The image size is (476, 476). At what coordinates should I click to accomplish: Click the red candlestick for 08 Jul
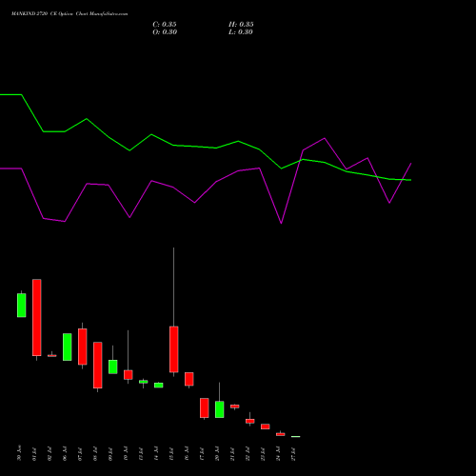[x=98, y=365]
